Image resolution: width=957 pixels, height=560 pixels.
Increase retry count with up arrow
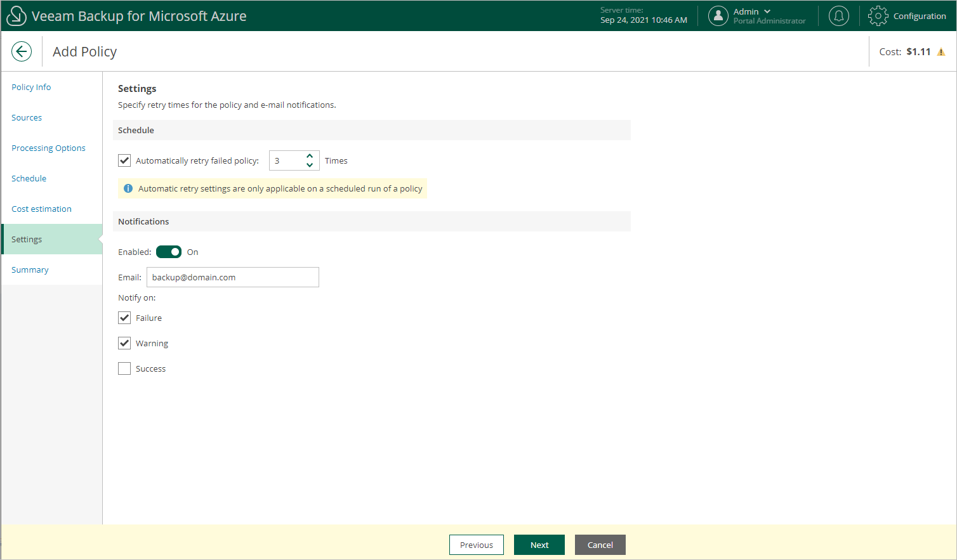click(310, 156)
